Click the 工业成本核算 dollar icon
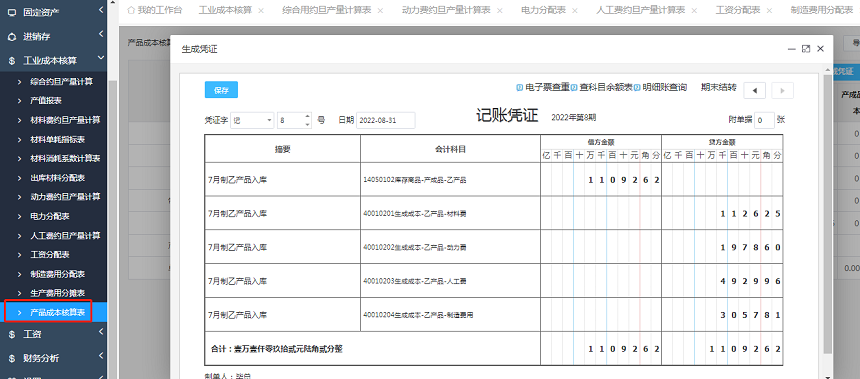 click(12, 60)
